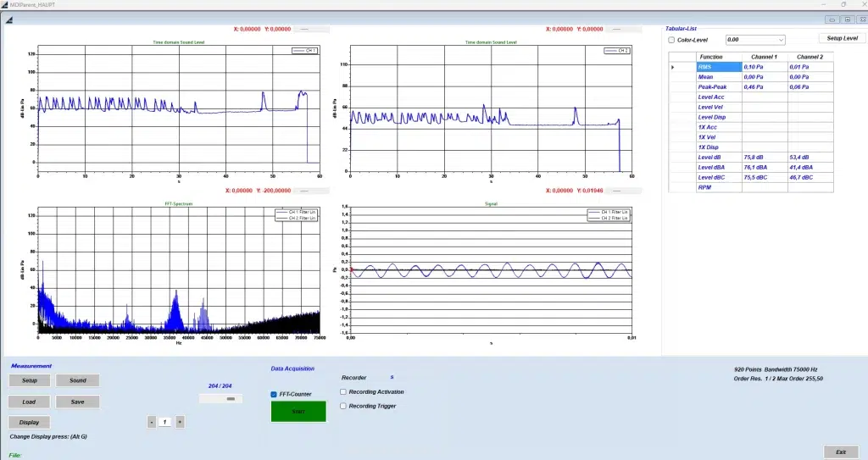Click the Level dBC value 46,7 dBC
This screenshot has width=868, height=460.
coord(810,177)
